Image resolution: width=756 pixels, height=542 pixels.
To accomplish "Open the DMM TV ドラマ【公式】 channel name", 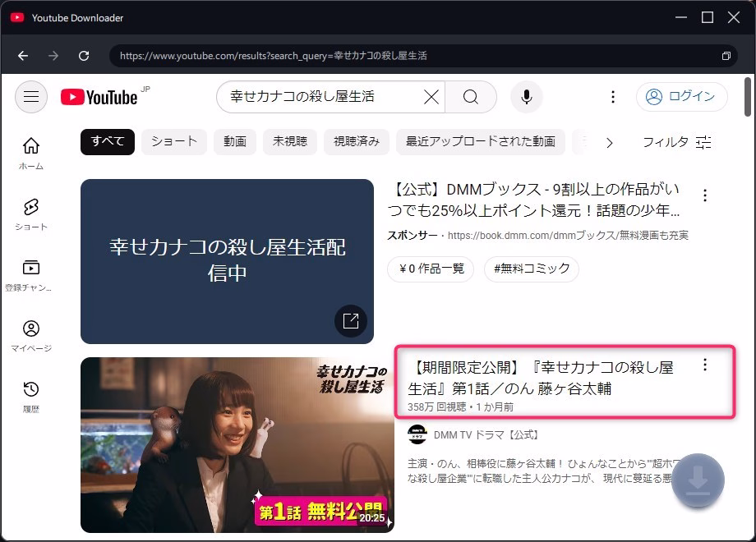I will pos(486,435).
